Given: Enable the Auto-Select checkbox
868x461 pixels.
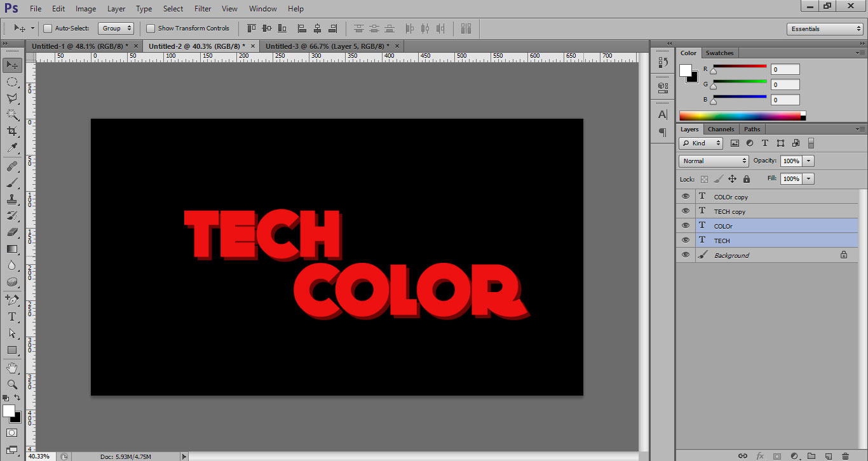Looking at the screenshot, I should click(x=48, y=28).
